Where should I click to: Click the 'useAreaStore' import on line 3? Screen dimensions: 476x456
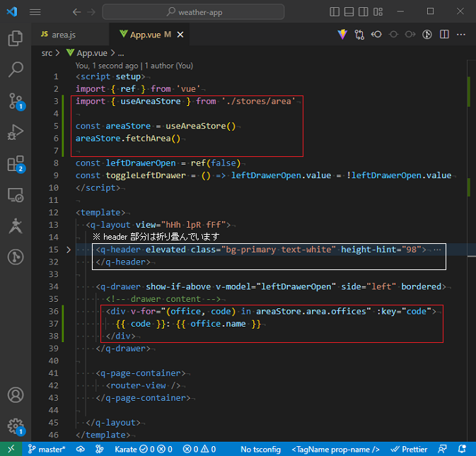point(151,101)
